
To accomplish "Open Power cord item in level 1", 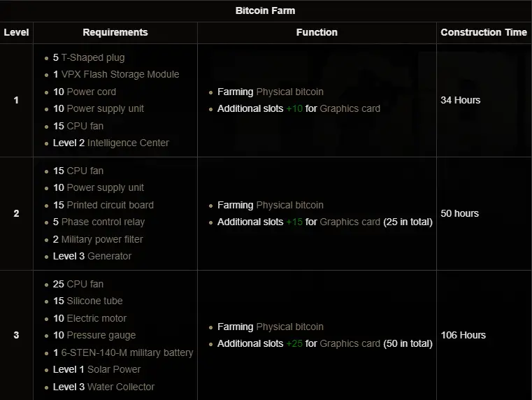I will coord(91,92).
